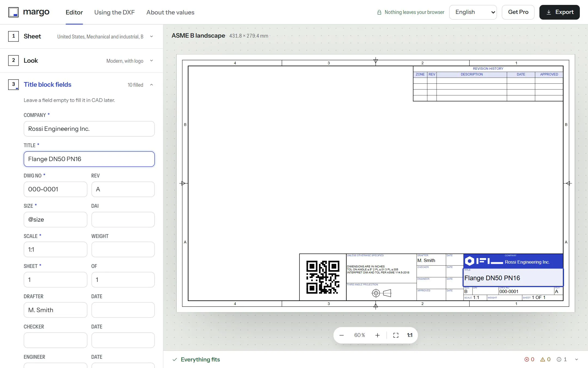This screenshot has width=588, height=368.
Task: Click the Get Pro button
Action: [518, 12]
